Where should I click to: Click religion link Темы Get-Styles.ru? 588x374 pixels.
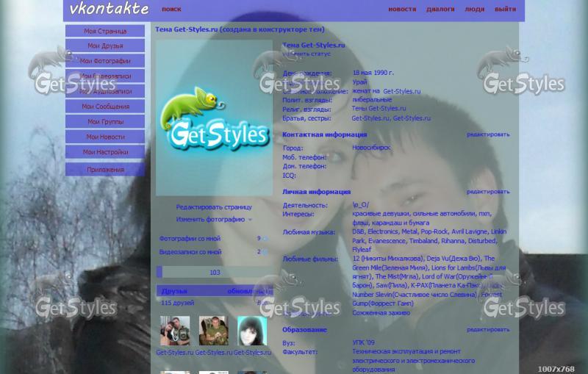[379, 108]
